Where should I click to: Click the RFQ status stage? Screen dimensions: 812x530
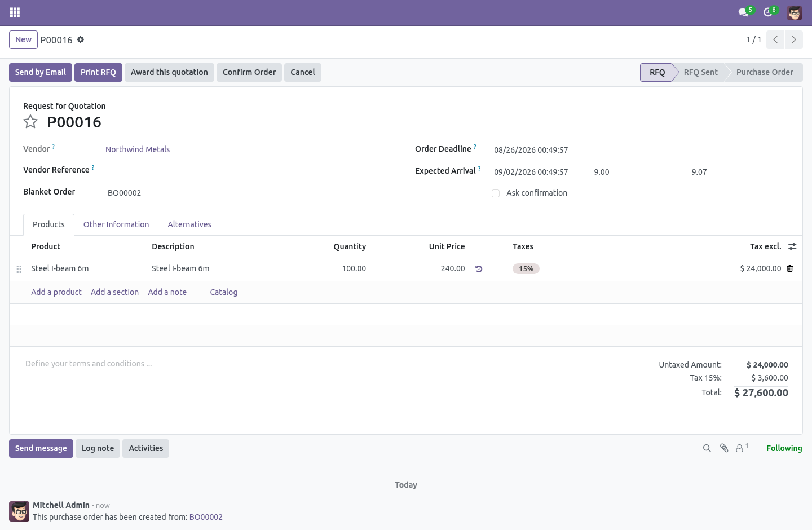coord(657,72)
